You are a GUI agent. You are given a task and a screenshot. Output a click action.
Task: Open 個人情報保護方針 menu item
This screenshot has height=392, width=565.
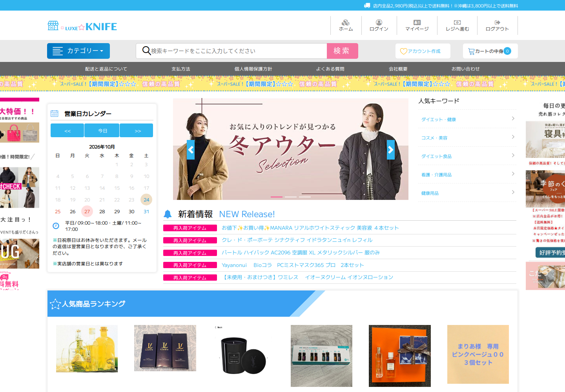coord(253,69)
